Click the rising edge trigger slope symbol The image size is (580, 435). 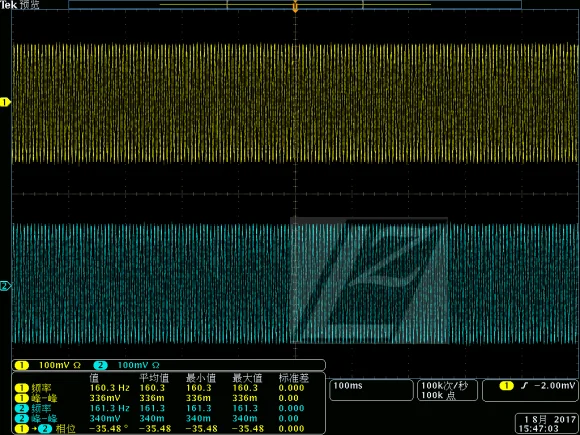[x=524, y=386]
